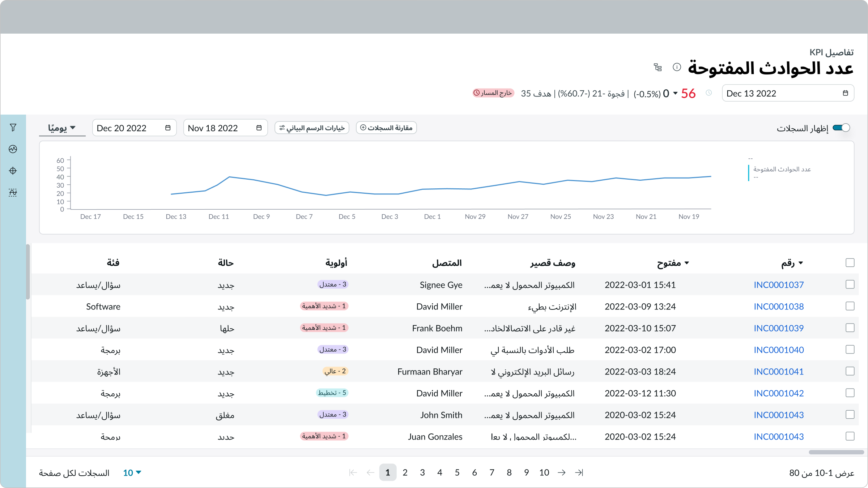Open incident INC0001041 link
868x488 pixels.
tap(779, 372)
